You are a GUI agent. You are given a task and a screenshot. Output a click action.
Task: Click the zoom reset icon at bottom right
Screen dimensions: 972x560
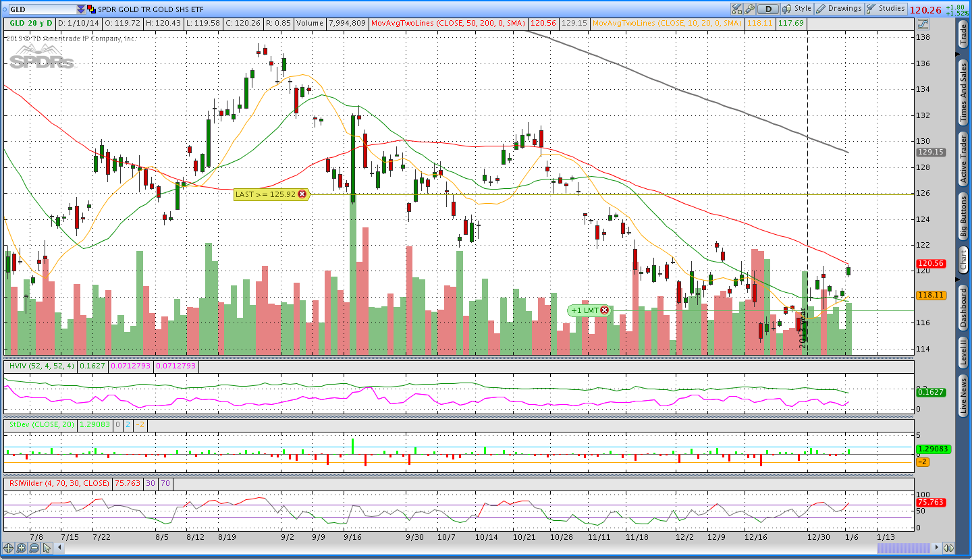point(948,548)
